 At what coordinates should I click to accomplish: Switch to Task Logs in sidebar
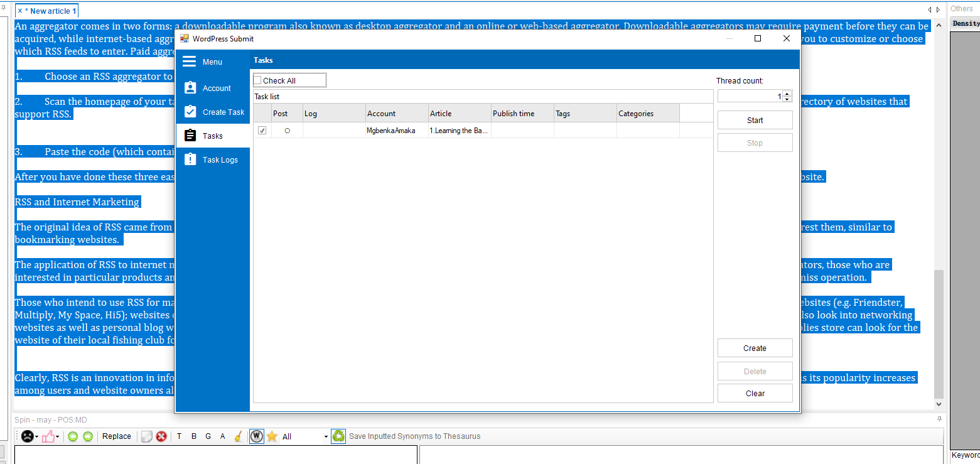click(213, 160)
